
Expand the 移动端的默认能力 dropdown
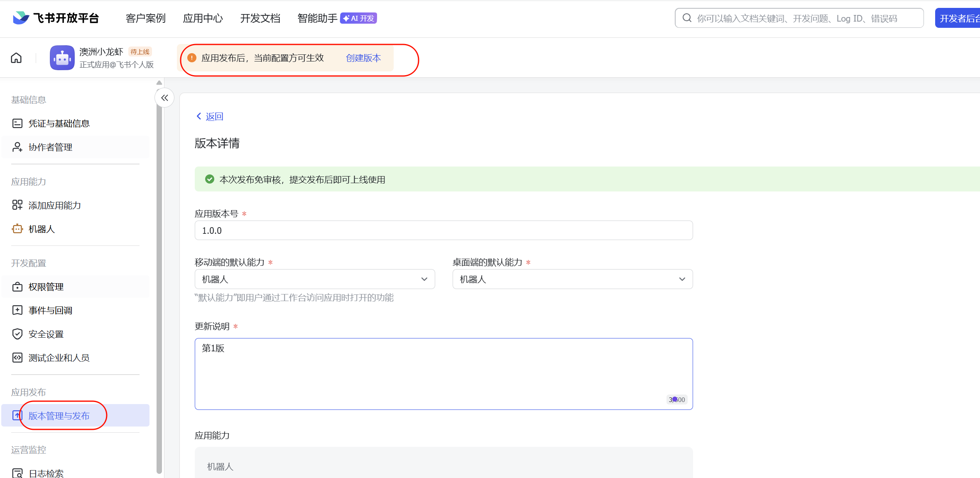314,279
